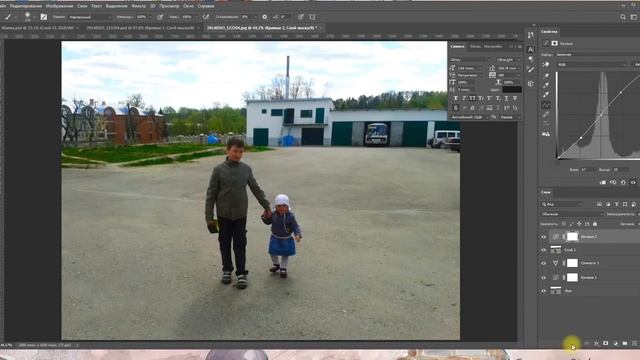This screenshot has height=360, width=640.
Task: Open the Фильтр menu
Action: [139, 6]
